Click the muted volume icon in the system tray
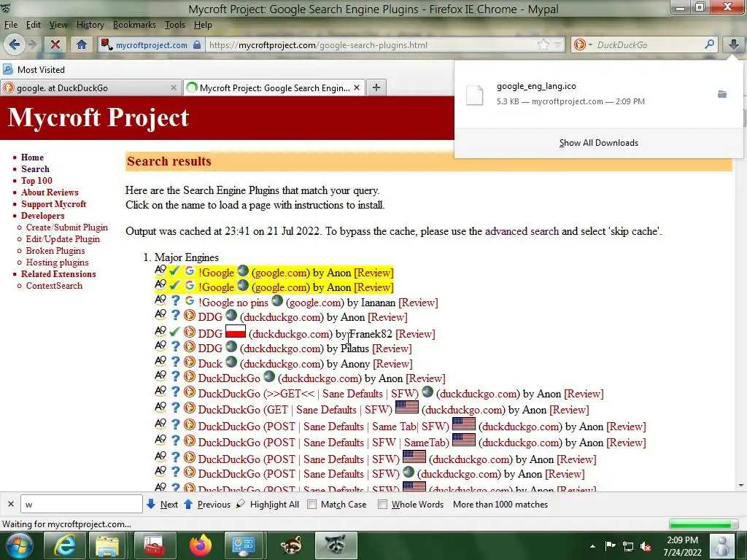747x560 pixels. (x=646, y=546)
